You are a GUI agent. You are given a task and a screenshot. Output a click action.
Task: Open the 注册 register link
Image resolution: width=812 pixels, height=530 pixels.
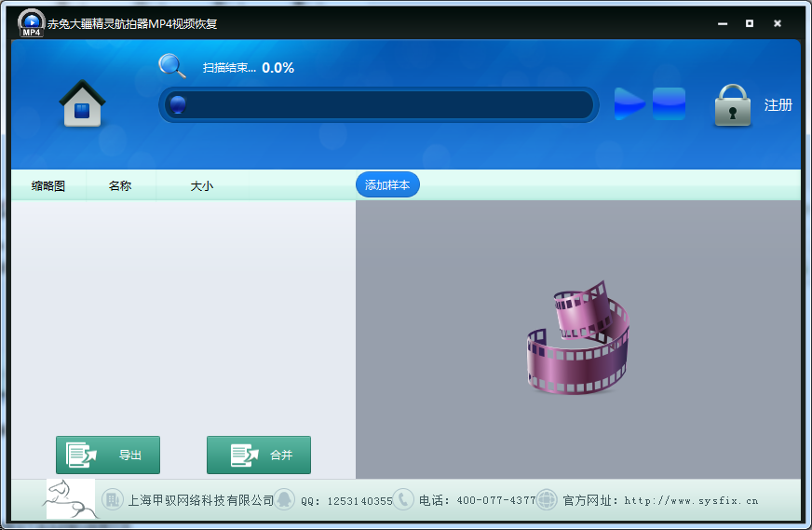tap(778, 105)
